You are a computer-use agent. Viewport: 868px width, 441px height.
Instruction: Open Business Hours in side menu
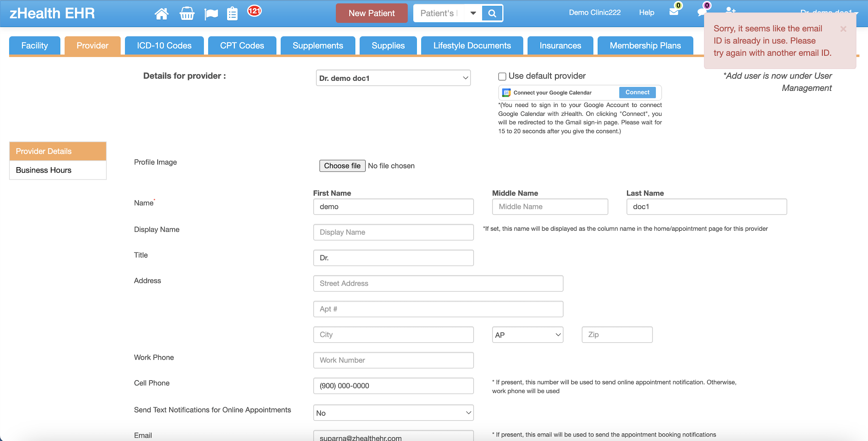[58, 170]
